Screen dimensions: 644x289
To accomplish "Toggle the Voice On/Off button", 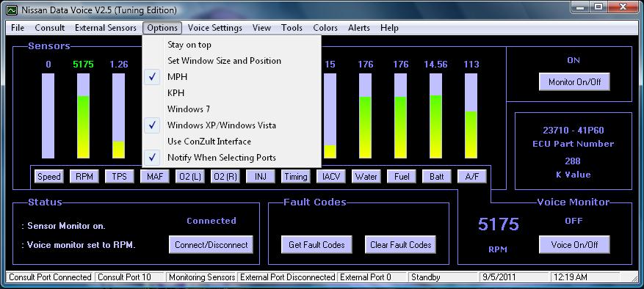I will (574, 245).
